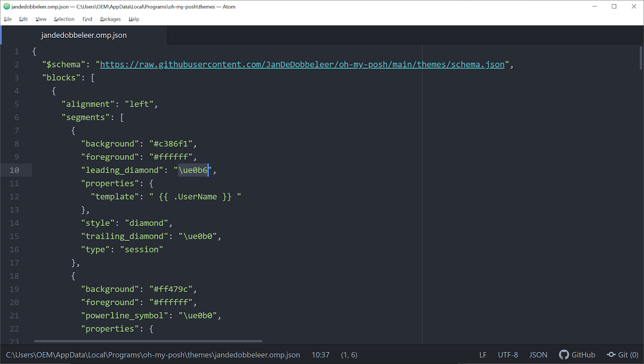Screen dimensions: 644x364
Task: Open the Find menu
Action: 87,19
